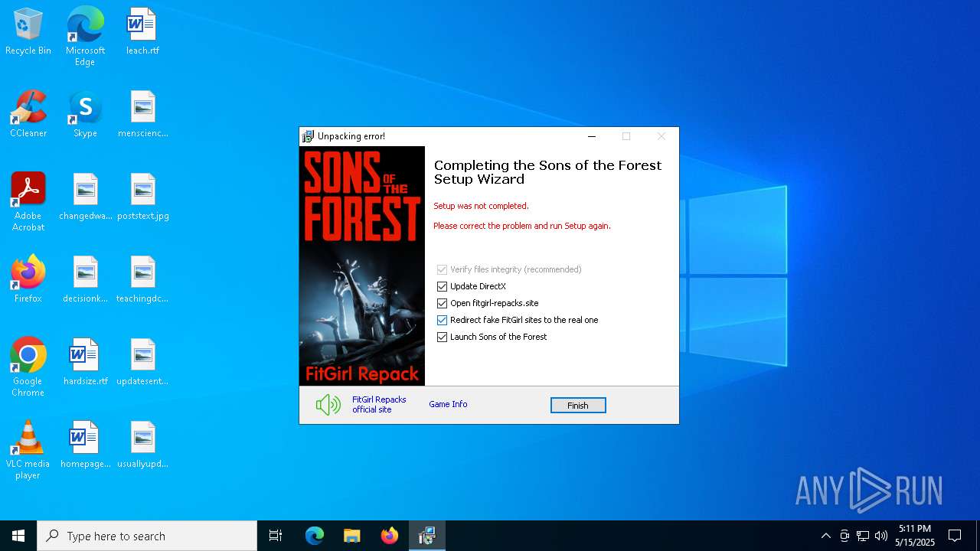Close the Unpacking error setup window
This screenshot has height=551, width=980.
(x=661, y=136)
